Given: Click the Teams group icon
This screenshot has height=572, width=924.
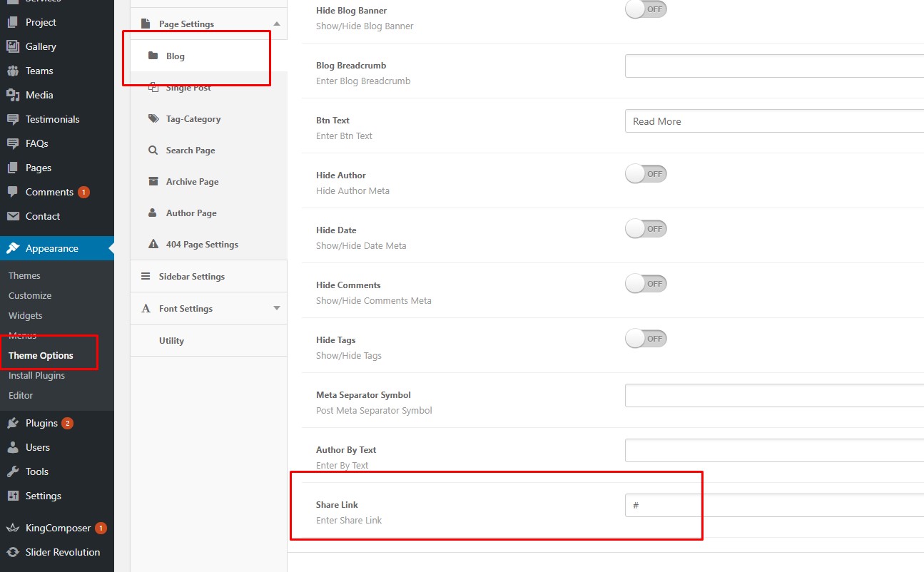Looking at the screenshot, I should [x=13, y=71].
